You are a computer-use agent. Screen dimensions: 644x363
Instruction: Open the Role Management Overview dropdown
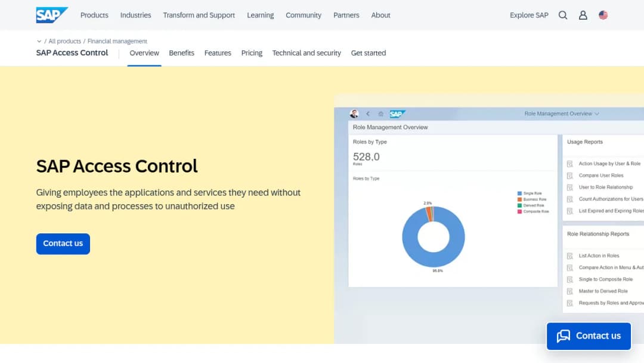[x=562, y=114]
